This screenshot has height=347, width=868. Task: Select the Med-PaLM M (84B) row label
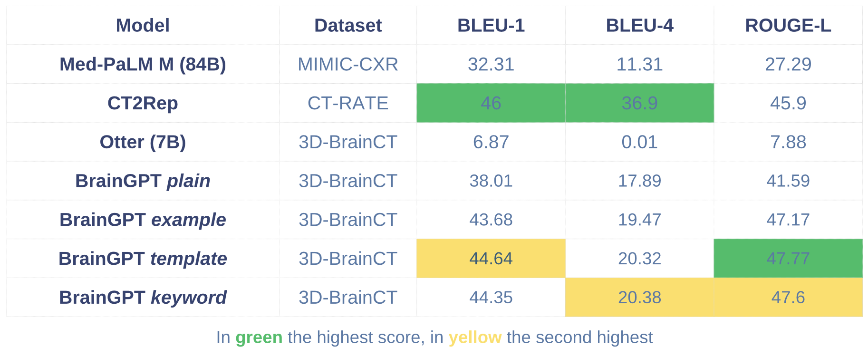(143, 64)
